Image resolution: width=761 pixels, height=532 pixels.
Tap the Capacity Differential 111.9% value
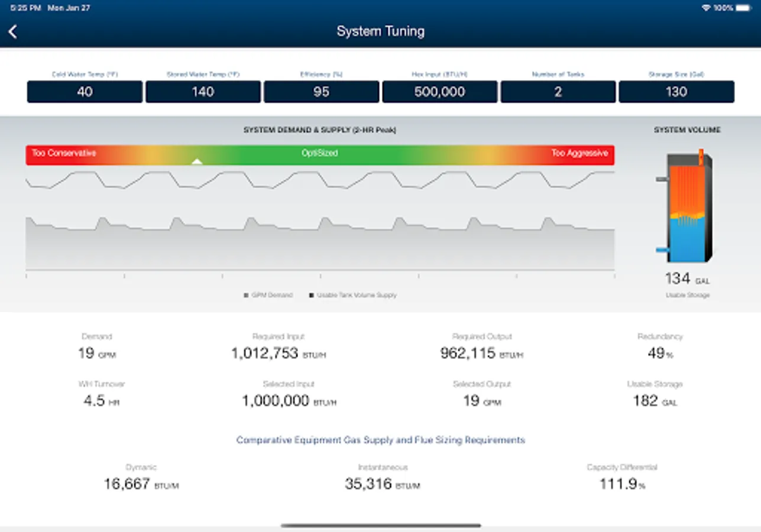(621, 484)
